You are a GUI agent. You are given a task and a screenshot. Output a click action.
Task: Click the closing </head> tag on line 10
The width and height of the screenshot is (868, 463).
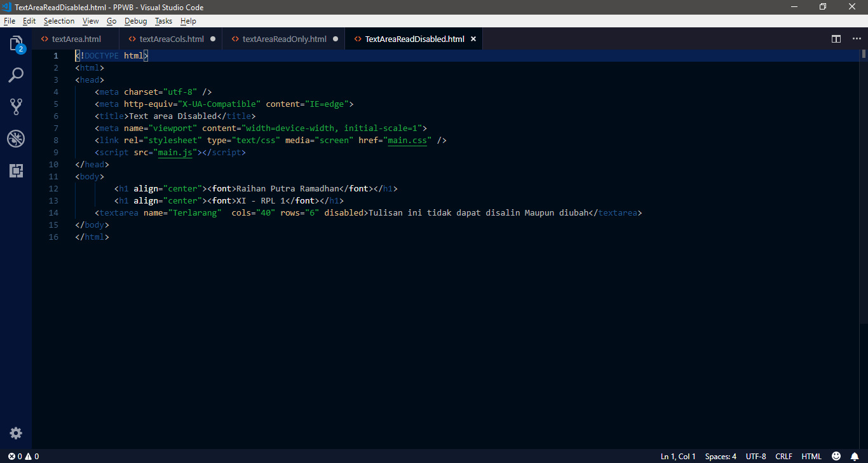point(92,164)
